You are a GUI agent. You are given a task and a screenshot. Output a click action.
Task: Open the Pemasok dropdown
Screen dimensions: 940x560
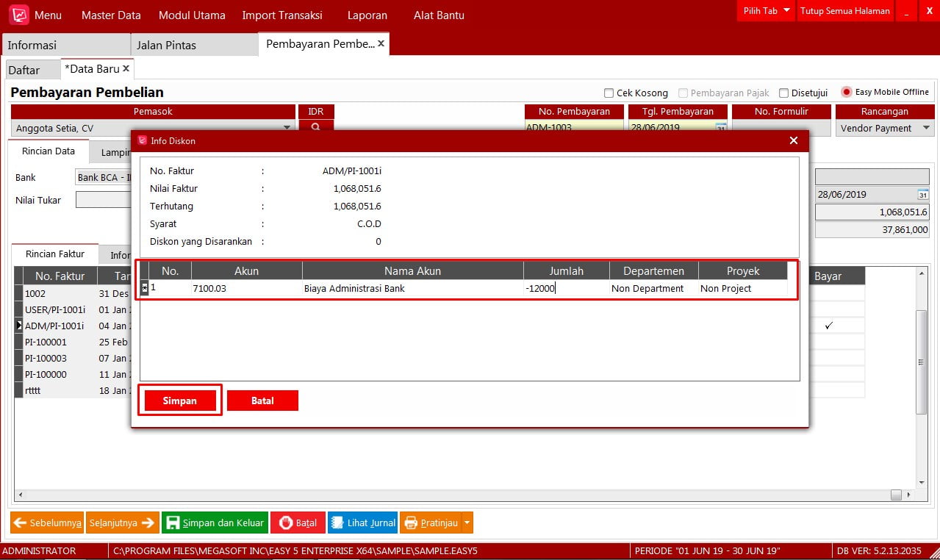(287, 128)
